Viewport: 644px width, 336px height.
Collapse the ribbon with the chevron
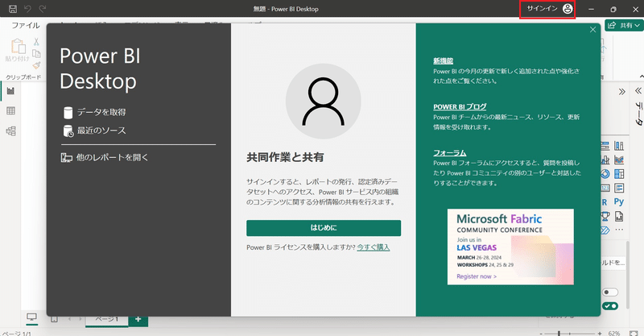[x=641, y=77]
